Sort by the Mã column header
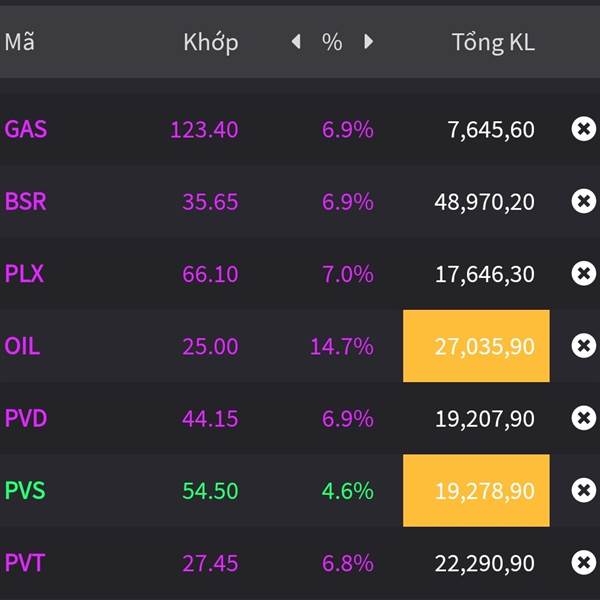 point(19,42)
